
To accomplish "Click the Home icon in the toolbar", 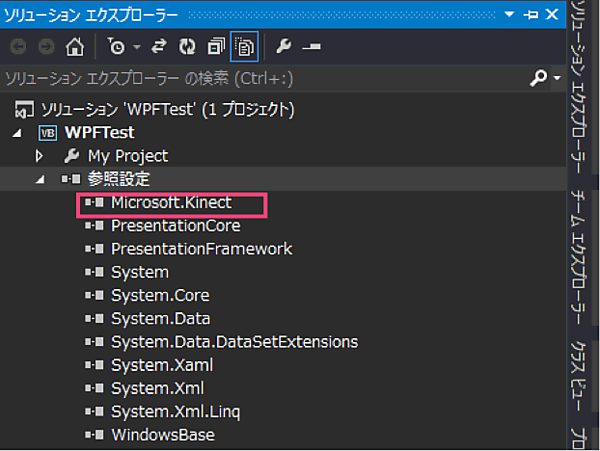I will 74,46.
